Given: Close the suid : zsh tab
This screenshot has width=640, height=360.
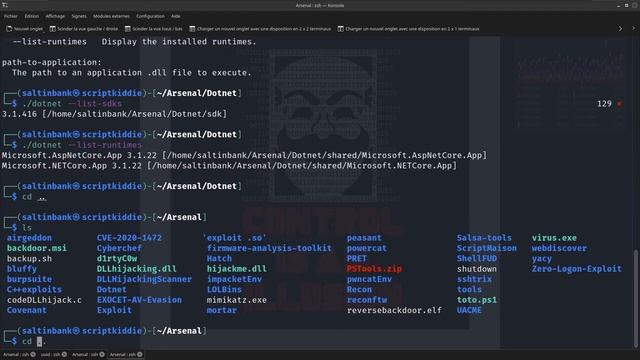Looking at the screenshot, I should 64,354.
